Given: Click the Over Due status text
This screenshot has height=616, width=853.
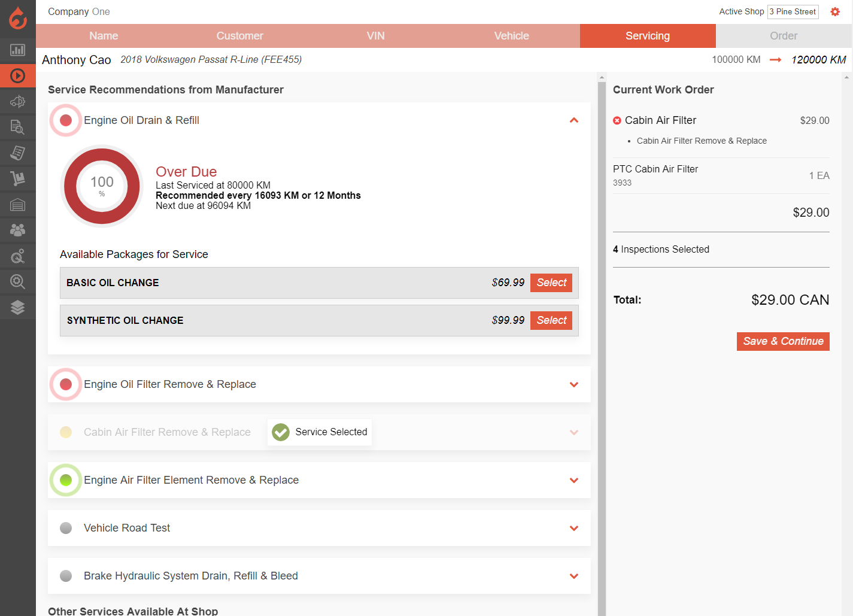Looking at the screenshot, I should (186, 172).
